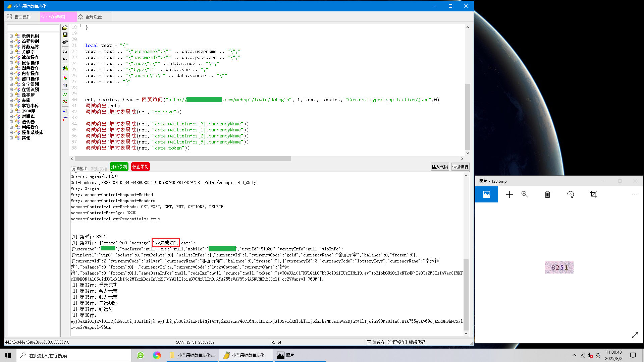
Task: Click the code editor horizontal scrollbar thumb
Action: coord(183,159)
